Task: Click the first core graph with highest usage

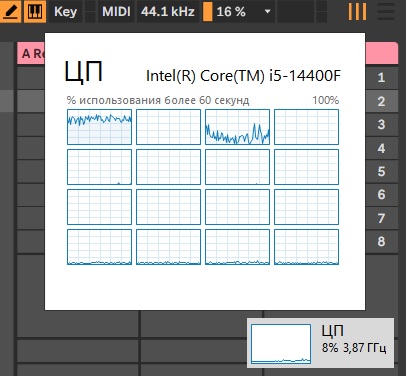Action: coord(99,127)
